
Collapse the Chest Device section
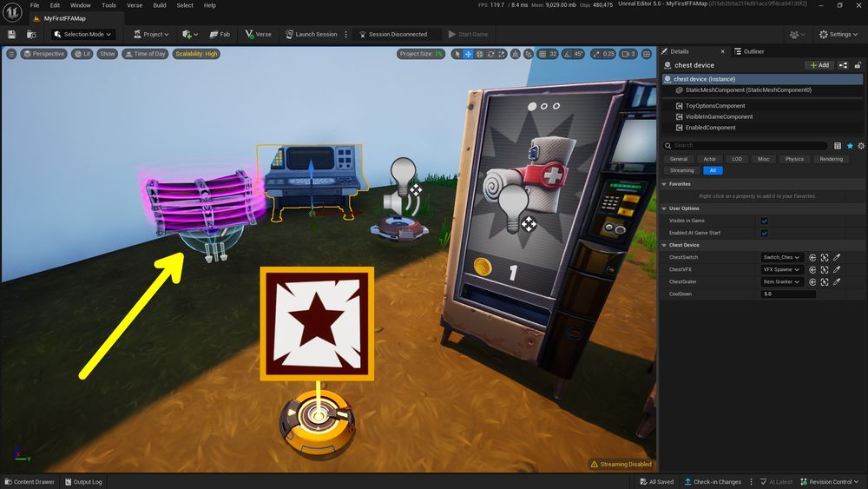pyautogui.click(x=664, y=245)
